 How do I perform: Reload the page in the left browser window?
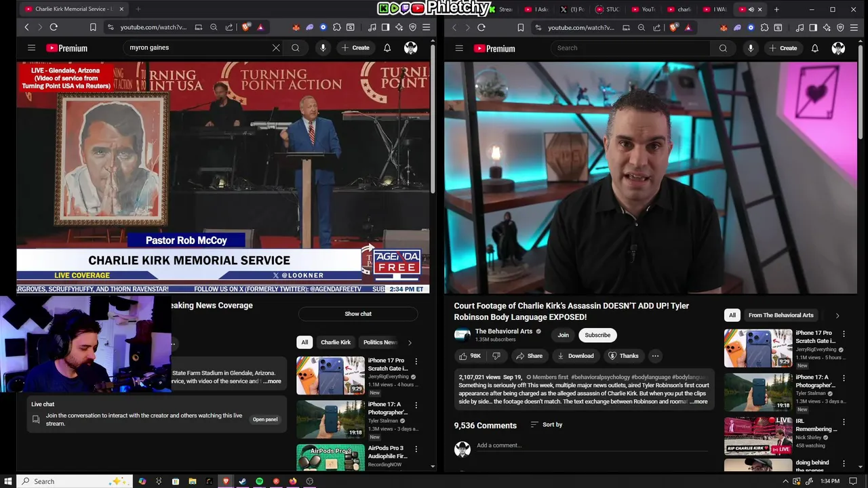pos(54,27)
